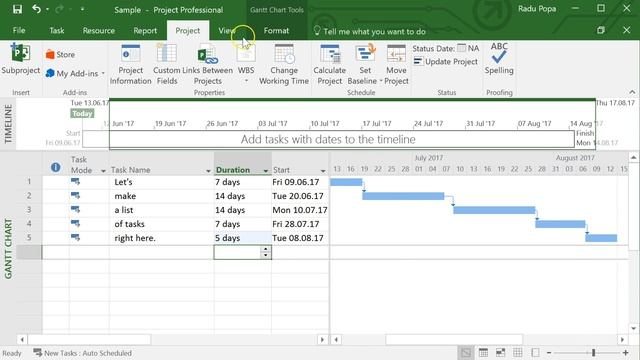Open the Store add-ins
This screenshot has width=640, height=360.
pos(60,54)
